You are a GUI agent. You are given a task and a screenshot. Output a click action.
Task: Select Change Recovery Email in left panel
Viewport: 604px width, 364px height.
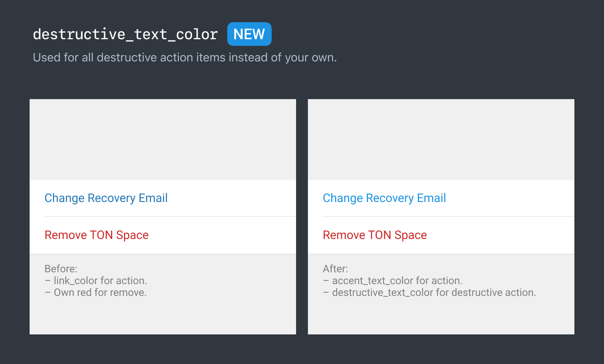pos(106,198)
